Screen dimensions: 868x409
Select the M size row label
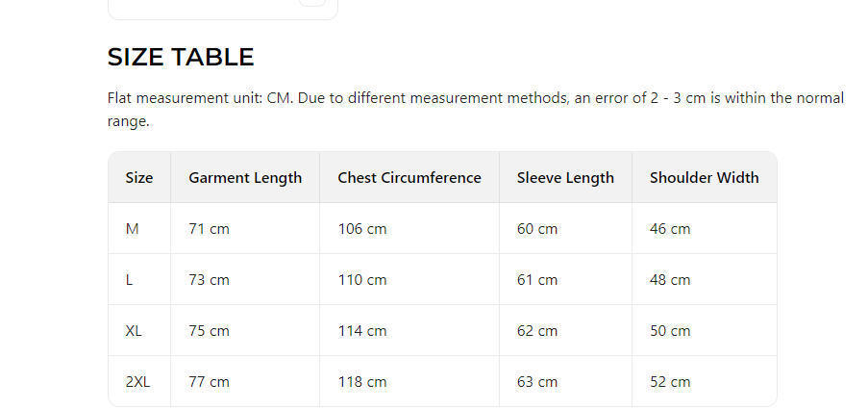click(x=133, y=229)
